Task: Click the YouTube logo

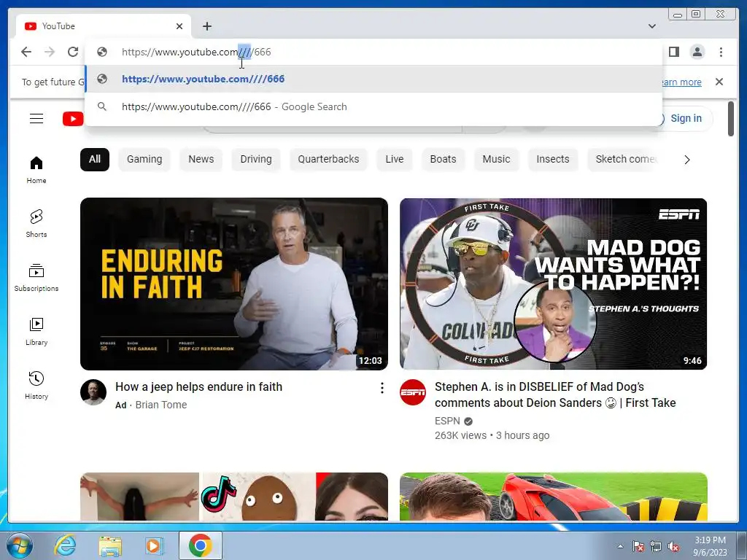Action: 73,119
